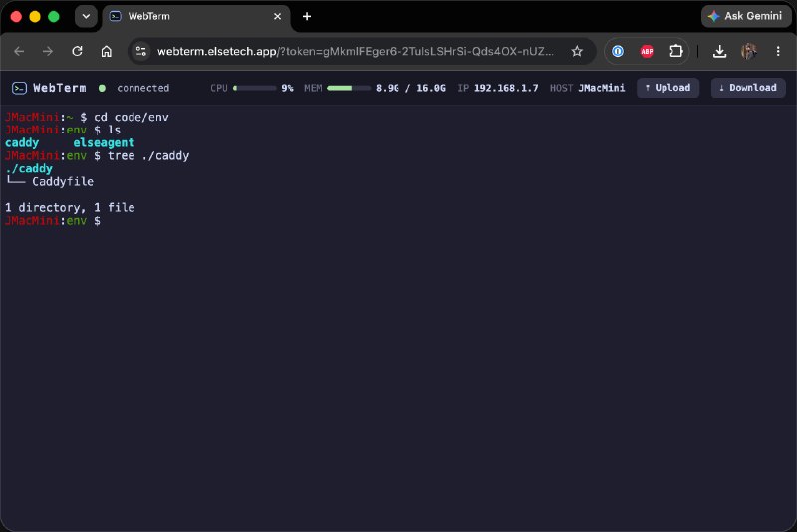797x532 pixels.
Task: Expand the tab search dropdown
Action: click(x=86, y=16)
